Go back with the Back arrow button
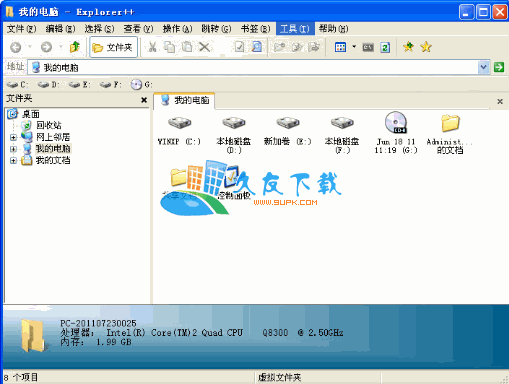The image size is (509, 384). coord(16,47)
